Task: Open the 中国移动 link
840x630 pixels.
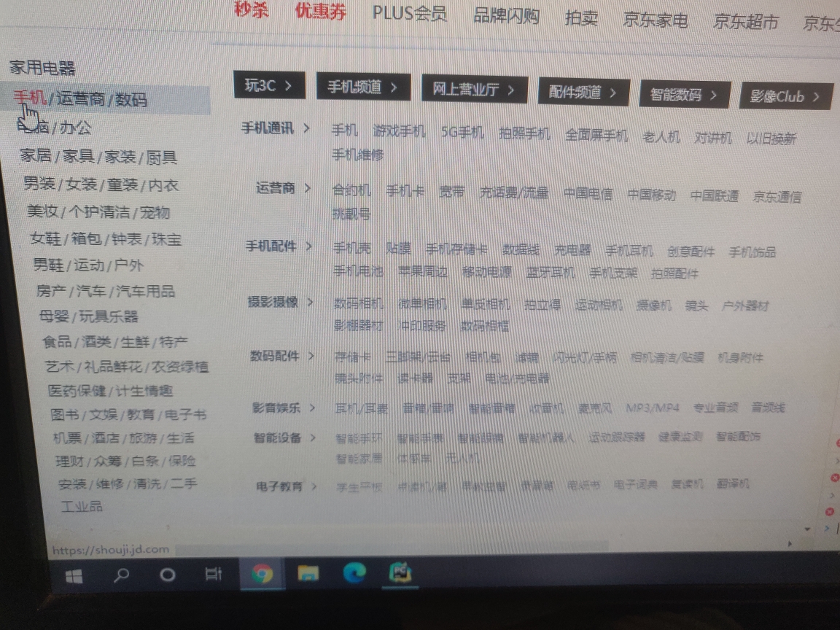Action: (x=651, y=195)
